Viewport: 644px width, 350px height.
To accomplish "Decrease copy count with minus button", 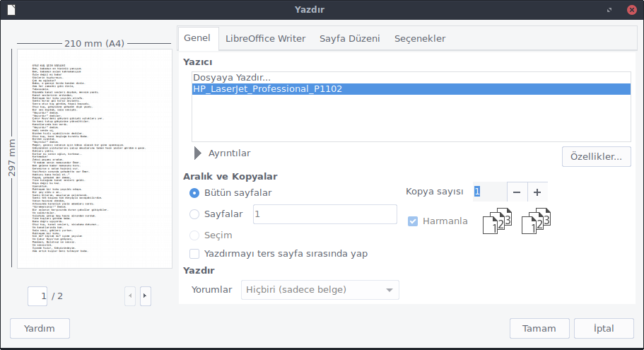I will [517, 192].
